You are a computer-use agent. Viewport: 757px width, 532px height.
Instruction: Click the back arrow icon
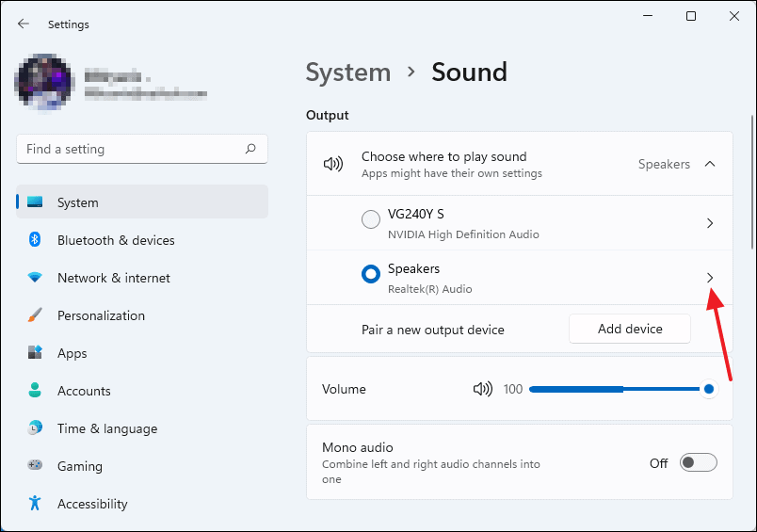[24, 24]
